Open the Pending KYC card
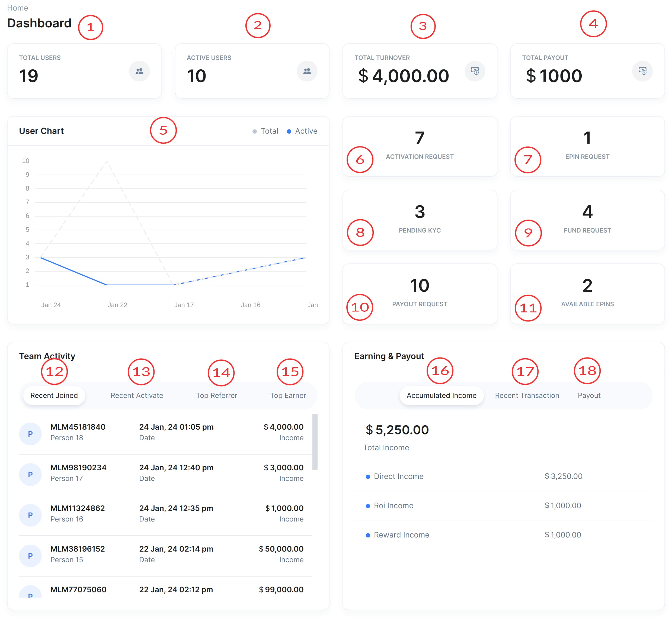This screenshot has height=618, width=672. click(420, 220)
